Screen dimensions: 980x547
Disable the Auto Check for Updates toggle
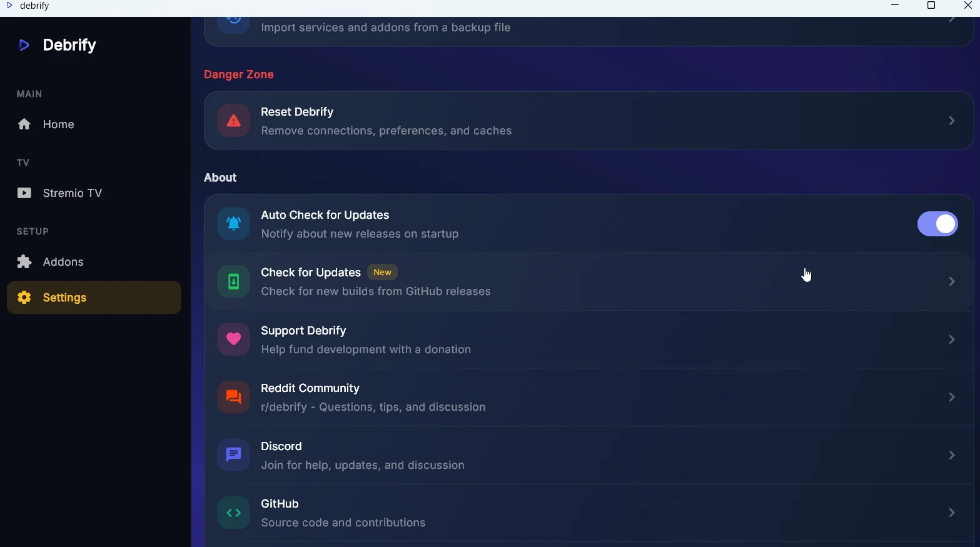[x=937, y=224]
